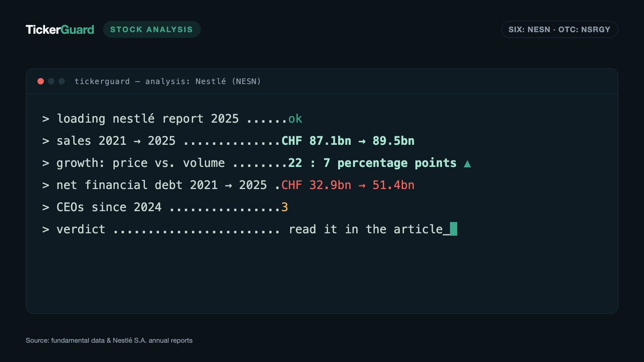Click 'net financial debt 2021 → 2025' label
Viewport: 644px width, 362px height.
click(x=162, y=185)
